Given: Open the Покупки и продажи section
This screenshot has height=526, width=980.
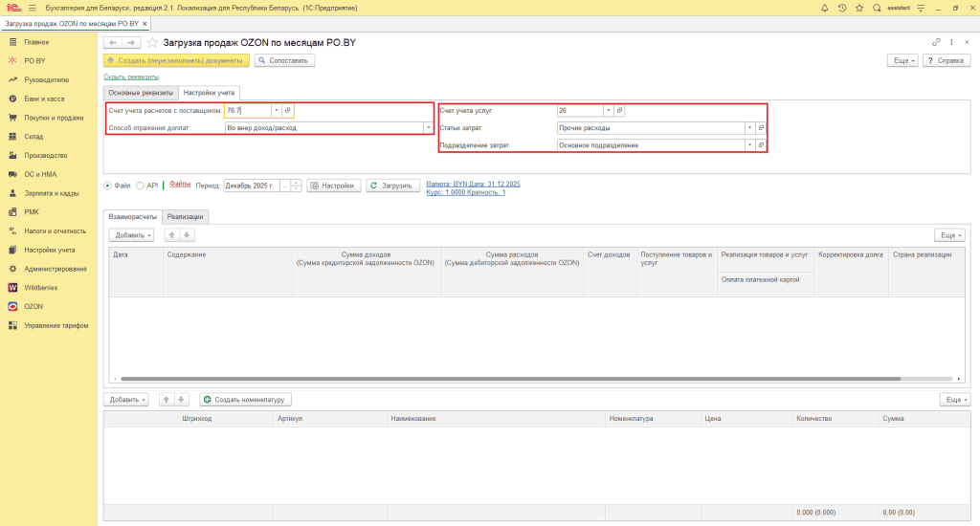Looking at the screenshot, I should 54,118.
